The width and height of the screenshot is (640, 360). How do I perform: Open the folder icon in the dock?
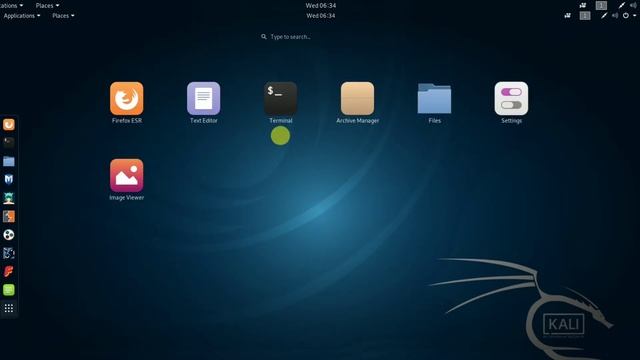[9, 161]
